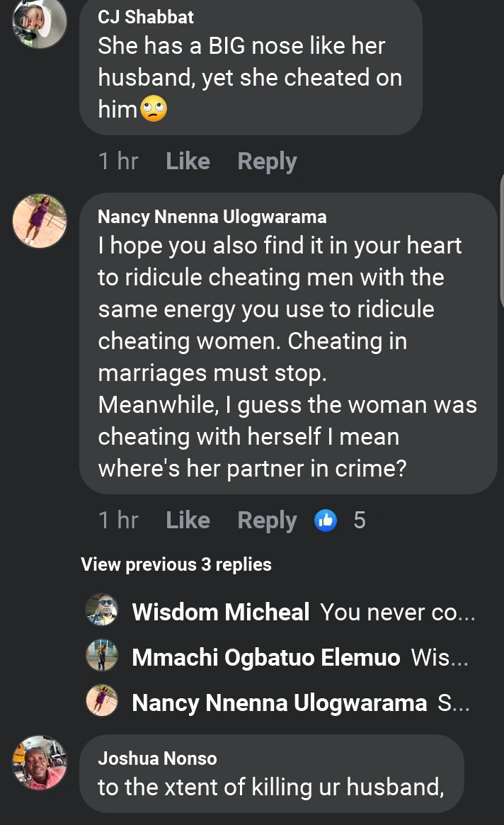The height and width of the screenshot is (825, 504).
Task: Click Mmachi Ogbatuo Elemuo's reply avatar
Action: point(101,657)
